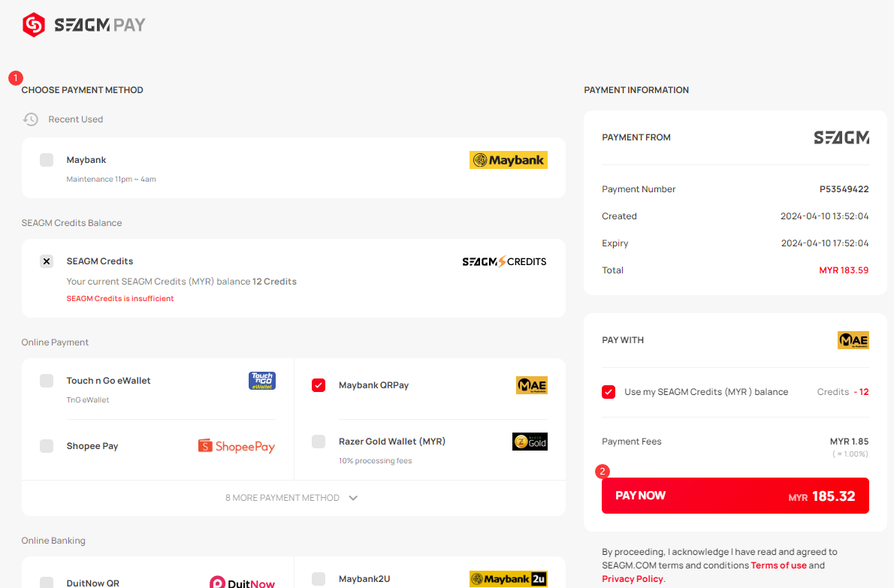Screen dimensions: 894x588
Task: Click the Pay Now MYR 185.32 button
Action: [x=735, y=496]
